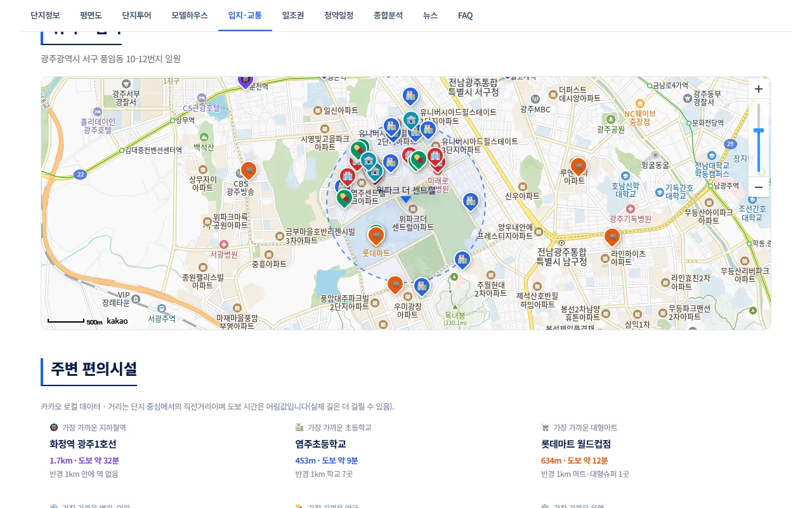This screenshot has width=812, height=508.
Task: Select the red hospital marker at 미래로병원
Action: tap(435, 157)
